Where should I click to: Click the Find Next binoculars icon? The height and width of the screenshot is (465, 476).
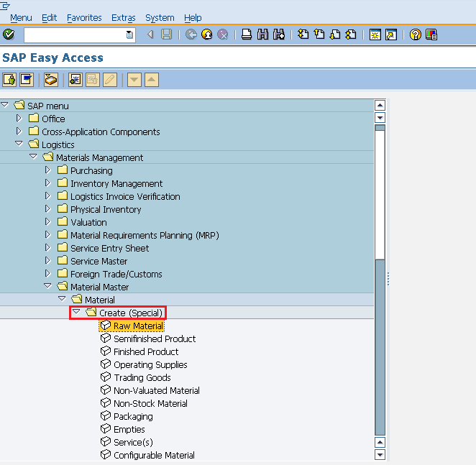[279, 34]
